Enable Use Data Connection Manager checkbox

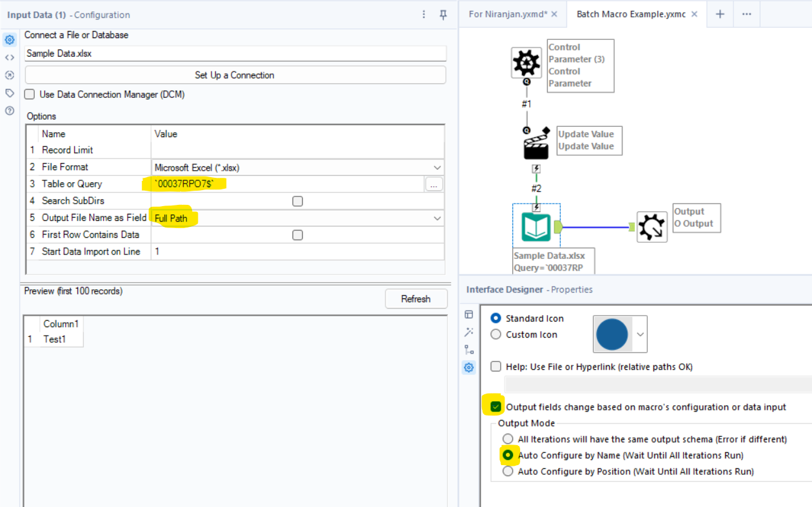[x=30, y=95]
